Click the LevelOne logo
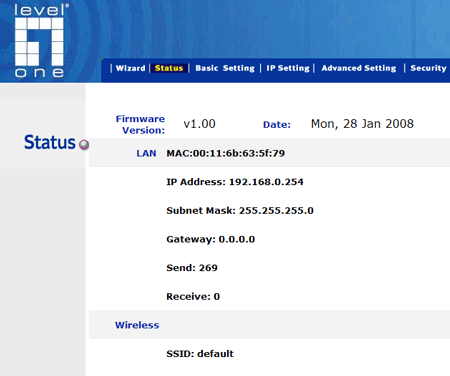This screenshot has height=376, width=450. click(x=39, y=41)
